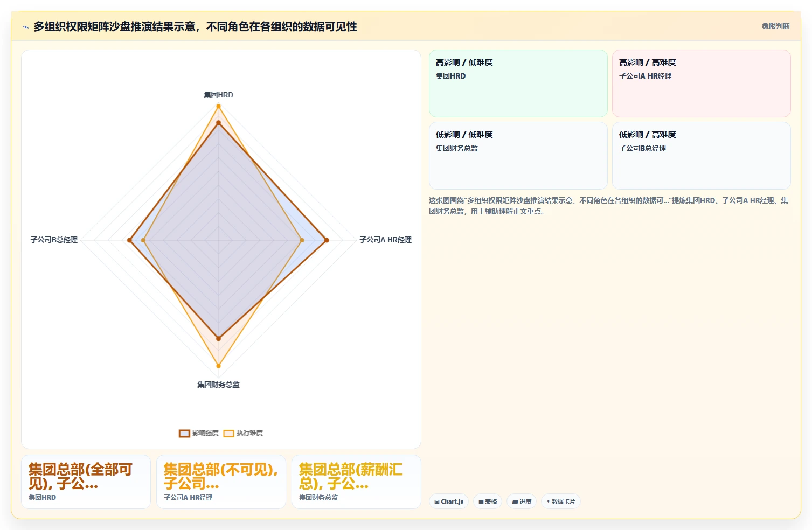Image resolution: width=812 pixels, height=530 pixels.
Task: Open the 集团总部(不可见) summary card
Action: click(221, 482)
